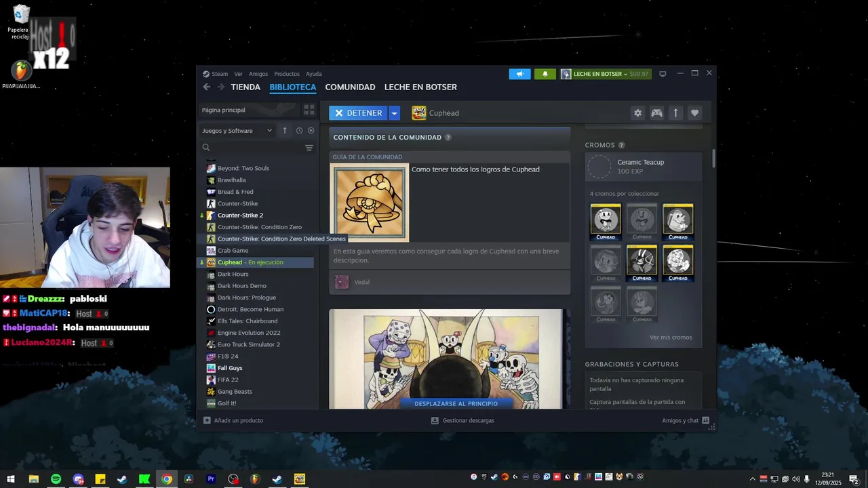Open Gestionar descargas
The image size is (868, 488).
(462, 420)
